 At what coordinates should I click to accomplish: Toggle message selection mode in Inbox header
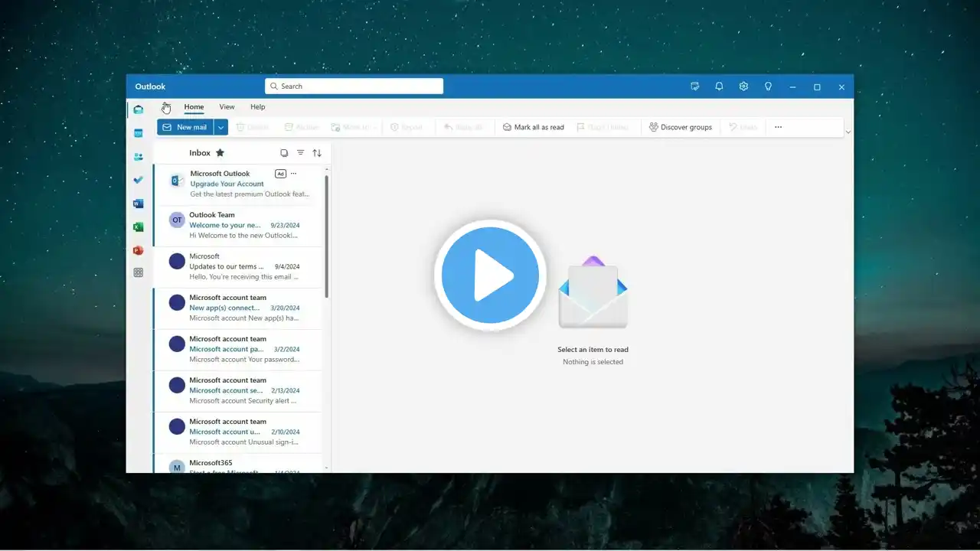[284, 153]
